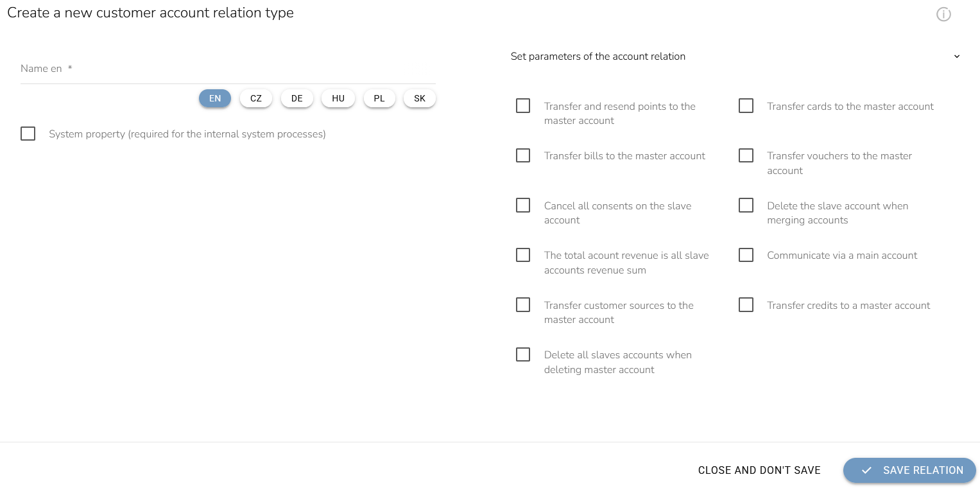This screenshot has height=488, width=980.
Task: Switch to the HU language chip
Action: point(338,98)
